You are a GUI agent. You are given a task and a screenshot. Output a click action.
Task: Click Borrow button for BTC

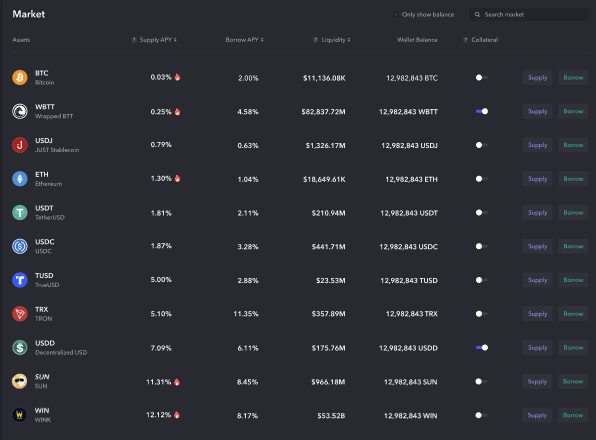pyautogui.click(x=573, y=78)
